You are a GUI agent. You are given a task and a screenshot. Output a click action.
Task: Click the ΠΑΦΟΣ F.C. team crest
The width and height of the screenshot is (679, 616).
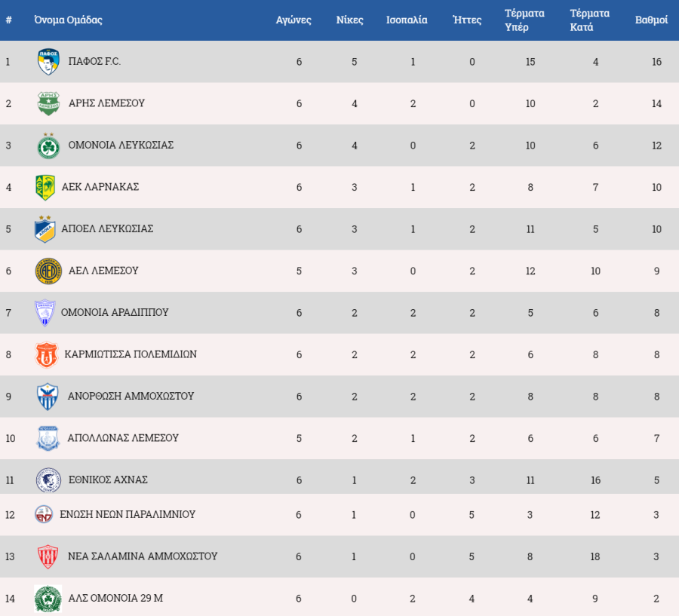[x=48, y=62]
